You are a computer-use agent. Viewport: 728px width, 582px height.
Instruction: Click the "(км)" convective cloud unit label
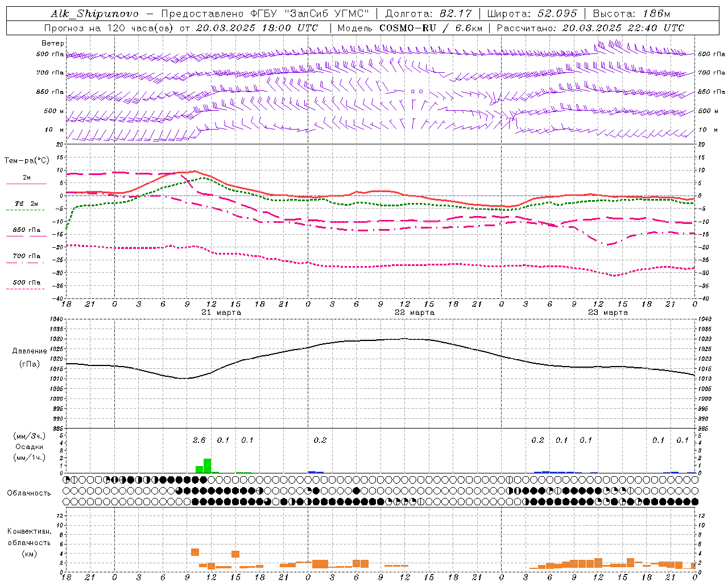click(29, 554)
